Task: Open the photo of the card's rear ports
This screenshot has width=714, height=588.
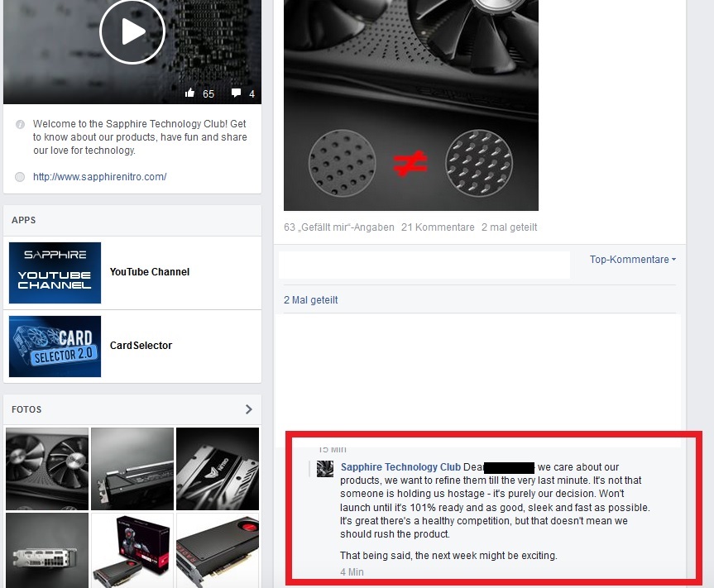Action: 47,550
